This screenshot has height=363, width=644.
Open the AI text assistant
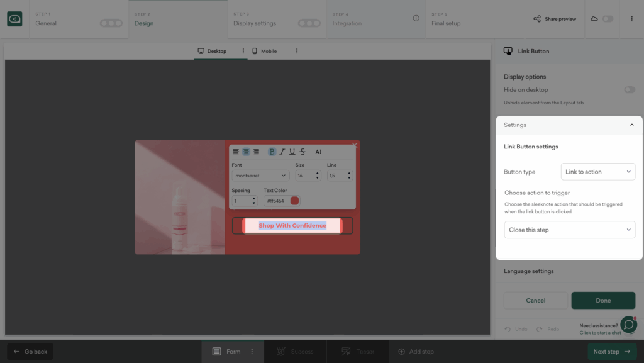coord(318,152)
